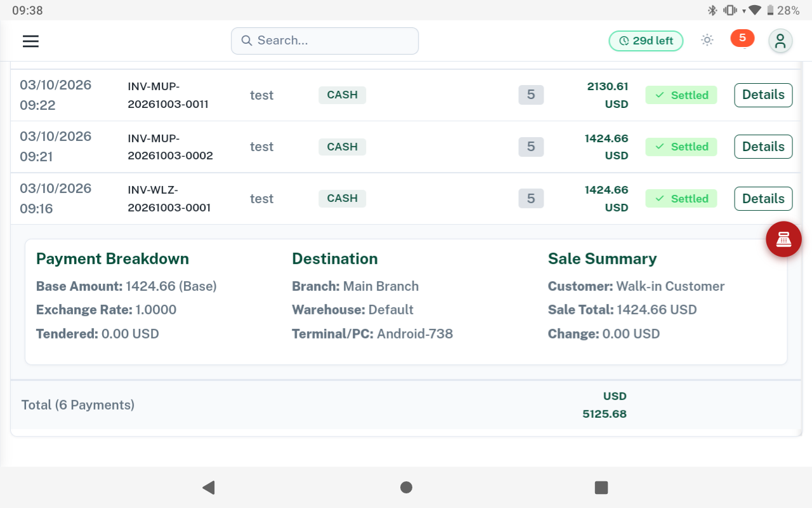Collapse Details for invoice INV-WLZ-20261003-0001
Image resolution: width=812 pixels, height=508 pixels.
coord(763,199)
